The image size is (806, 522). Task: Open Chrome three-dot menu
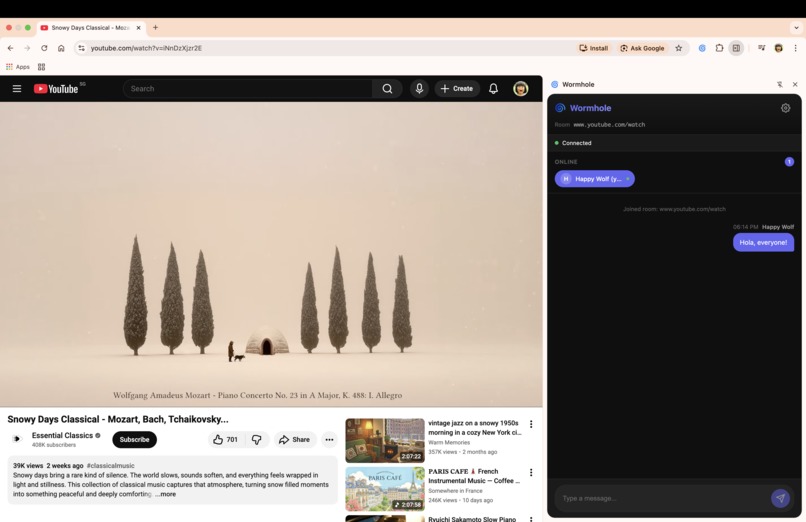pyautogui.click(x=795, y=48)
